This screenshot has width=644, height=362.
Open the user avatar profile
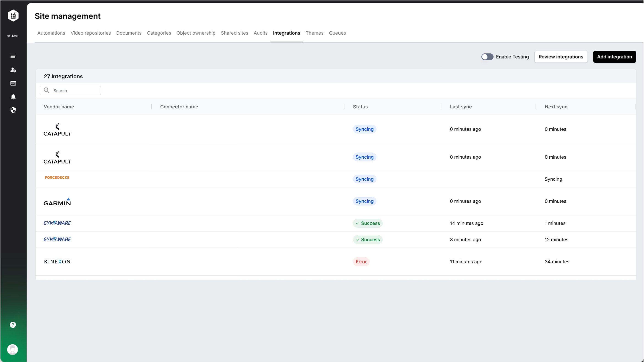[13, 349]
